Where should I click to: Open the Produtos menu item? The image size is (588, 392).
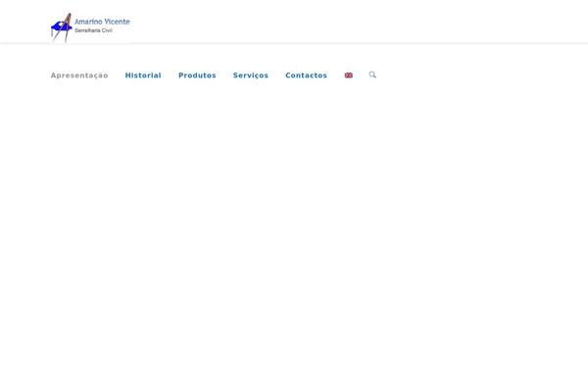pos(197,75)
